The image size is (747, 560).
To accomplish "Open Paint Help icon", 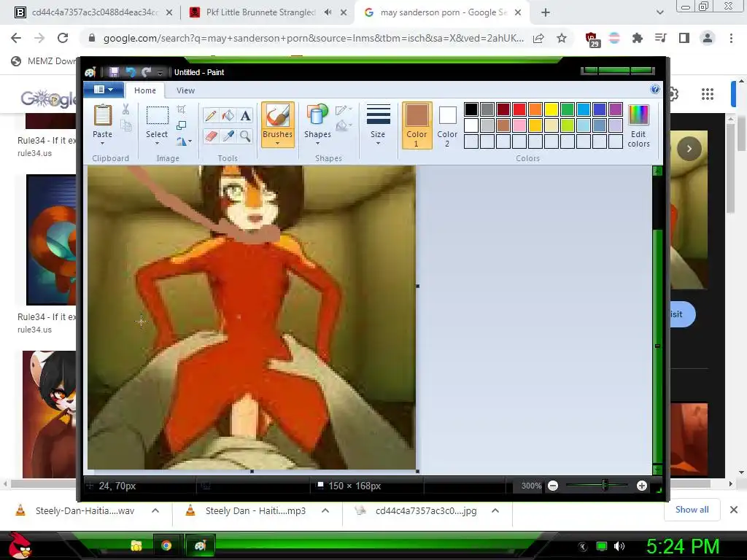I will [x=655, y=89].
